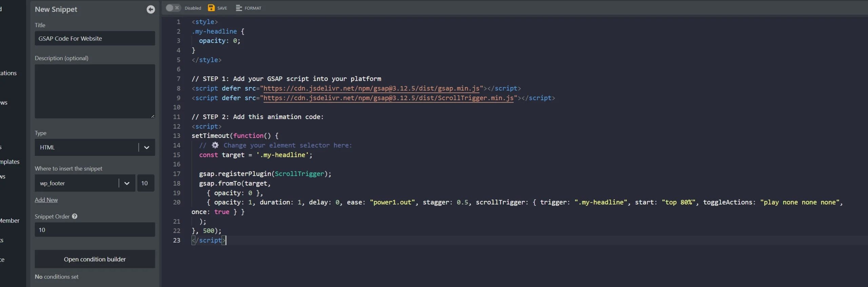Open the wp_footer insert location dropdown
Viewport: 868px width, 287px height.
(x=85, y=183)
